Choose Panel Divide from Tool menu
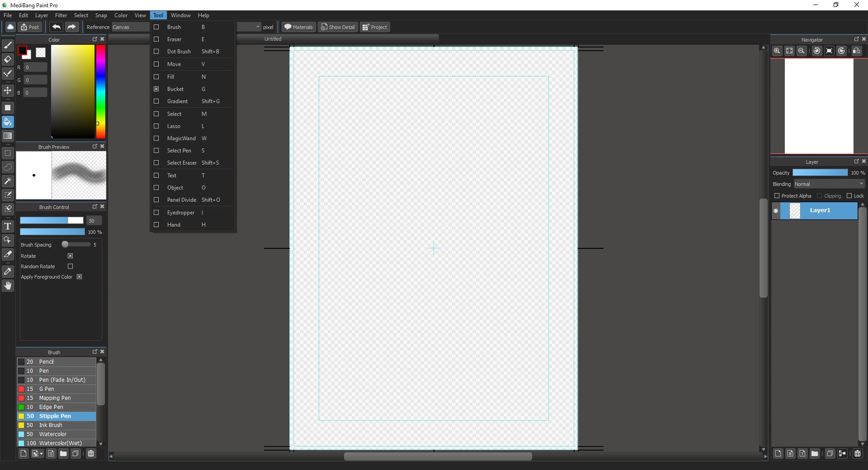Viewport: 868px width, 470px height. (x=192, y=200)
